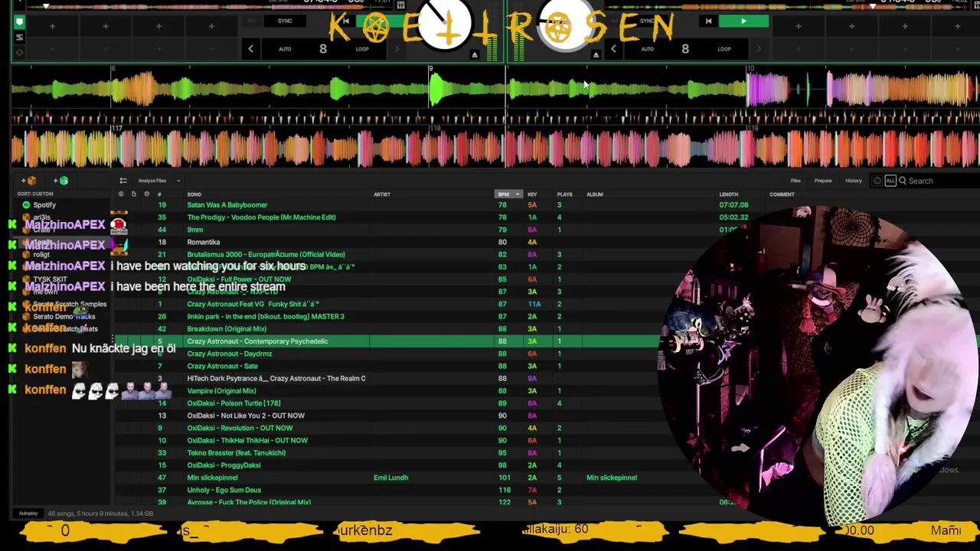980x551 pixels.
Task: Open the Prepare panel tab
Action: tap(823, 181)
